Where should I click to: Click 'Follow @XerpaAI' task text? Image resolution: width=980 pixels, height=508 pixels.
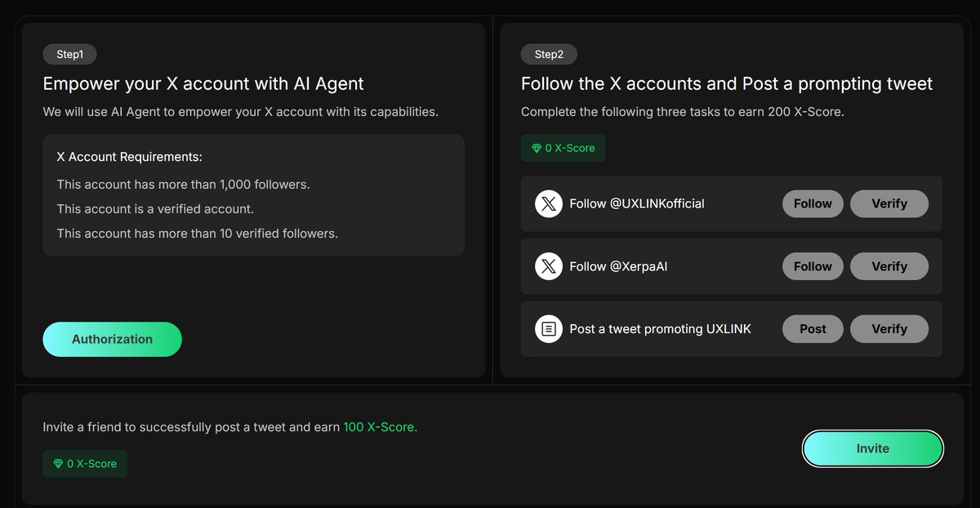click(x=618, y=266)
